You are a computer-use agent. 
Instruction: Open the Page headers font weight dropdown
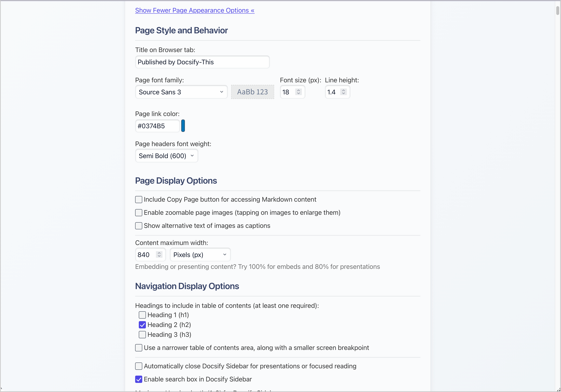click(166, 156)
